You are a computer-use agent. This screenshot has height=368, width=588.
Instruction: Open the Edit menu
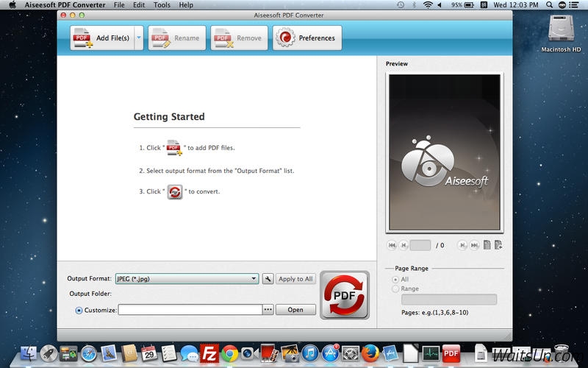(x=139, y=5)
